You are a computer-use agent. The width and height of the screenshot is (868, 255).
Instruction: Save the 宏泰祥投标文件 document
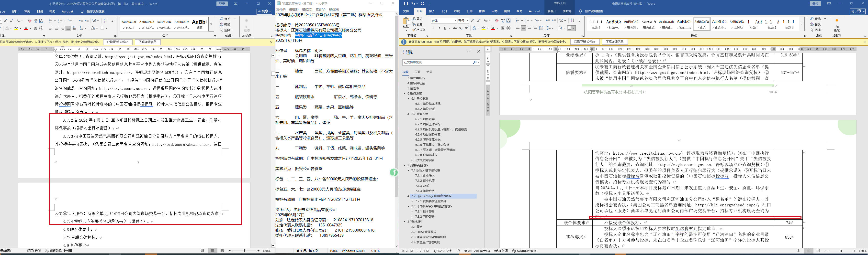pyautogui.click(x=406, y=4)
